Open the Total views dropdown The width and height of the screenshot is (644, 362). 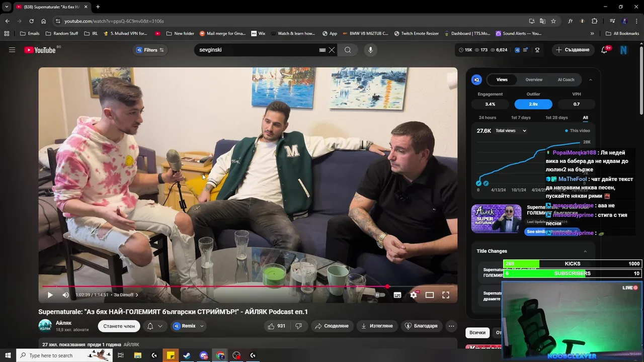tap(511, 131)
